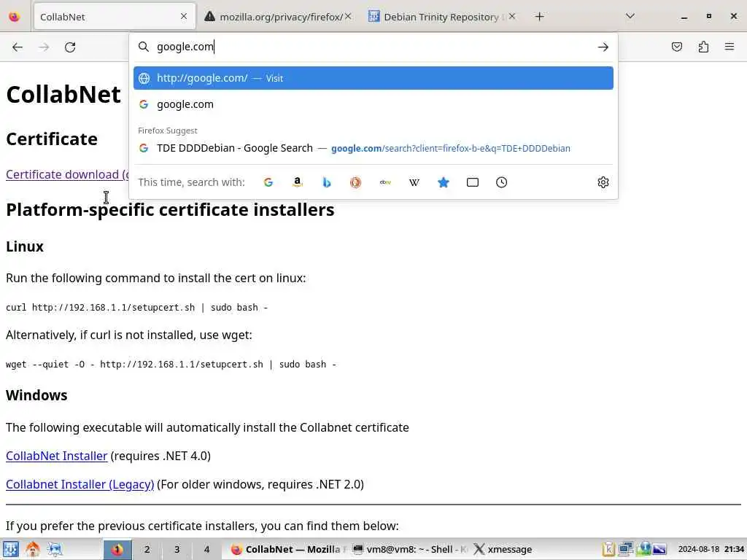Click the curl setupcert.sh command text
Viewport: 747px width, 560px height.
click(x=136, y=308)
